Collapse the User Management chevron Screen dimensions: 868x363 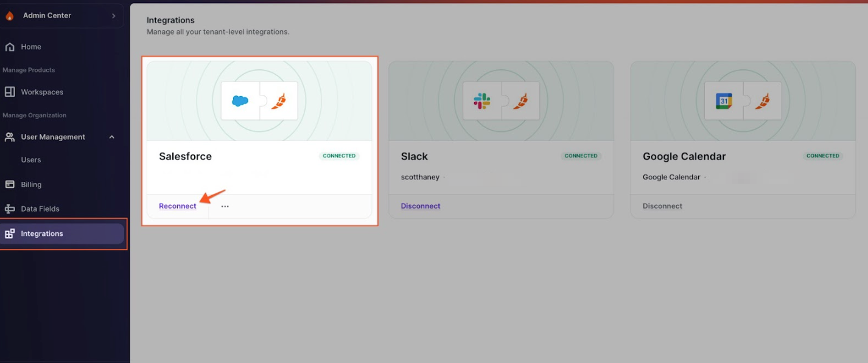pos(111,137)
